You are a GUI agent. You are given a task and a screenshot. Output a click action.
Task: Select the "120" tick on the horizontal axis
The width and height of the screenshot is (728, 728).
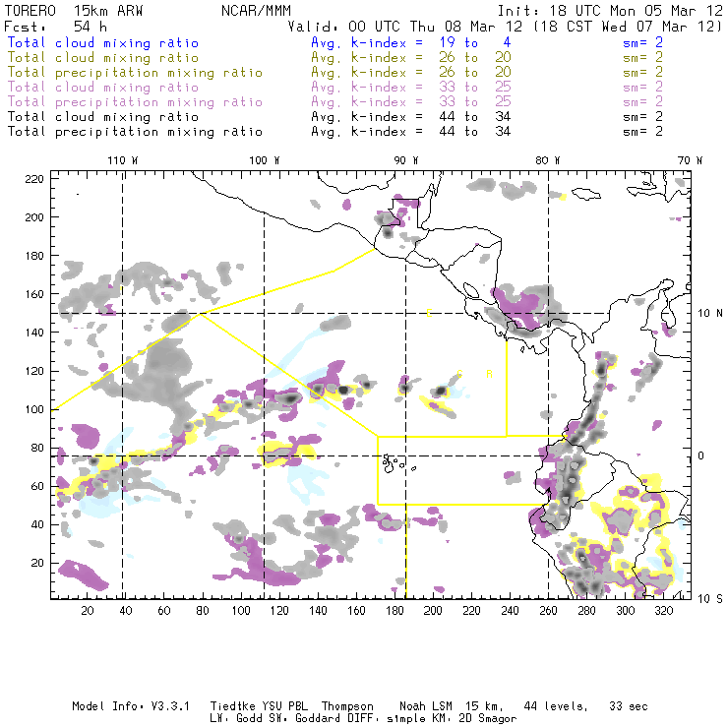click(x=279, y=611)
